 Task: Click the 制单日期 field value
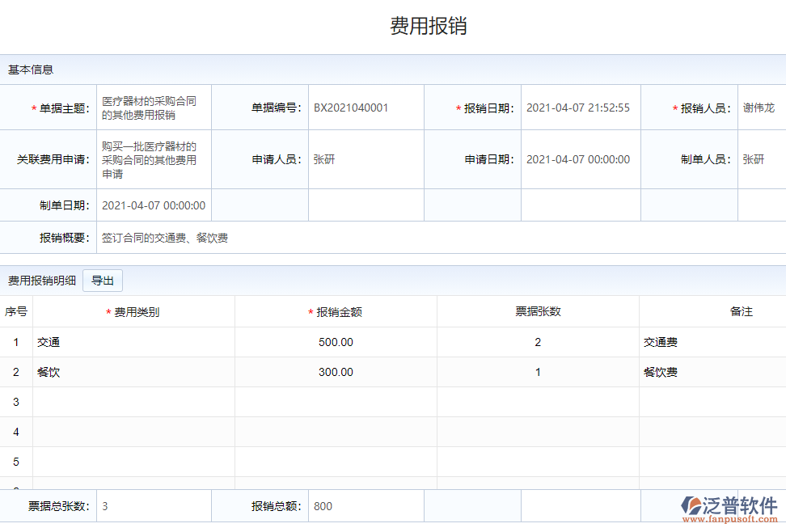pos(154,205)
